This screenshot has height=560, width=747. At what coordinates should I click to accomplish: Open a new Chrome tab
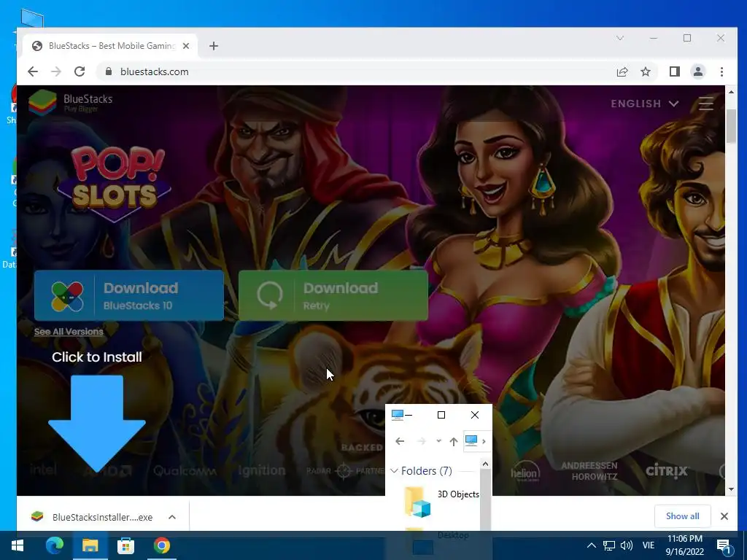(214, 46)
